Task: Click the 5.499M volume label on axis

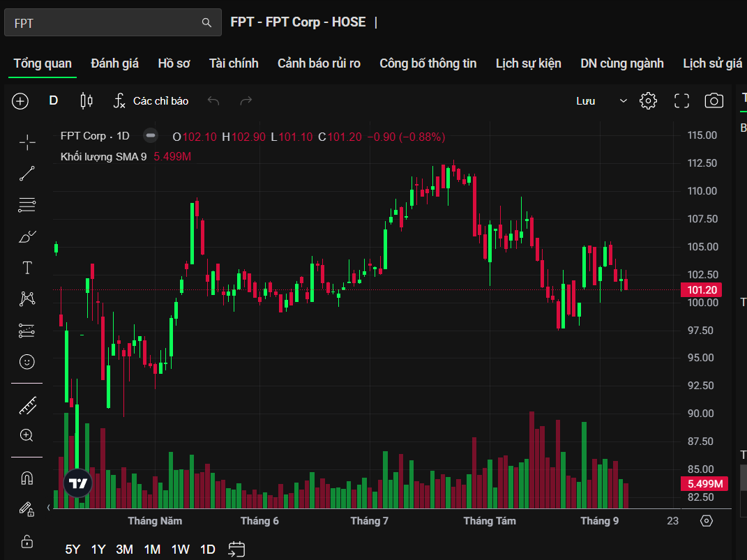Action: point(705,484)
